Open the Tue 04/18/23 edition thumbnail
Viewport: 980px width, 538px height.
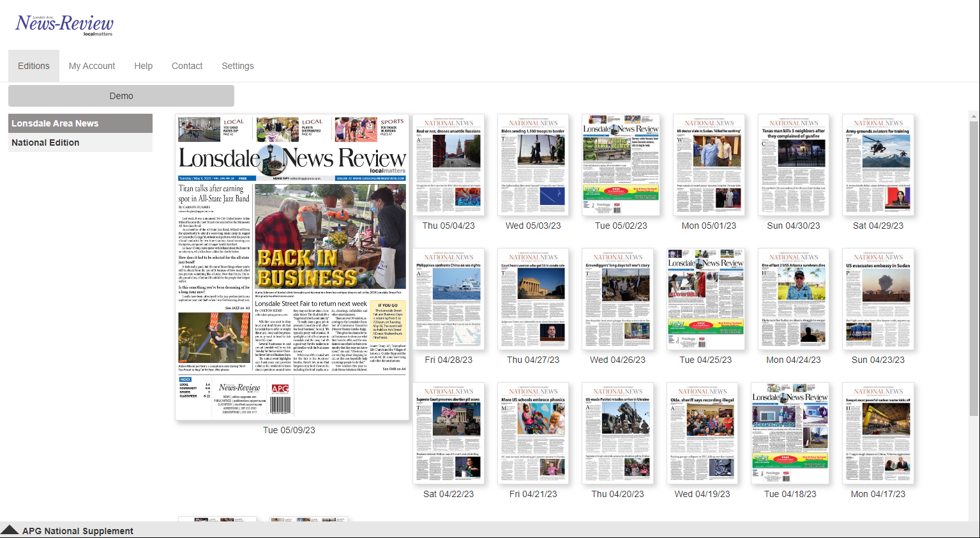tap(790, 433)
